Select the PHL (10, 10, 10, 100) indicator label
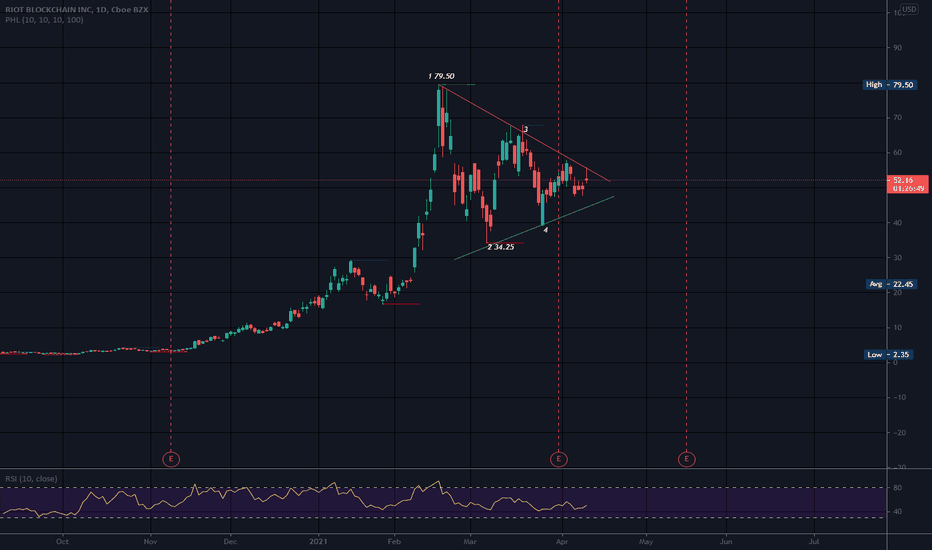Image resolution: width=932 pixels, height=550 pixels. coord(44,20)
